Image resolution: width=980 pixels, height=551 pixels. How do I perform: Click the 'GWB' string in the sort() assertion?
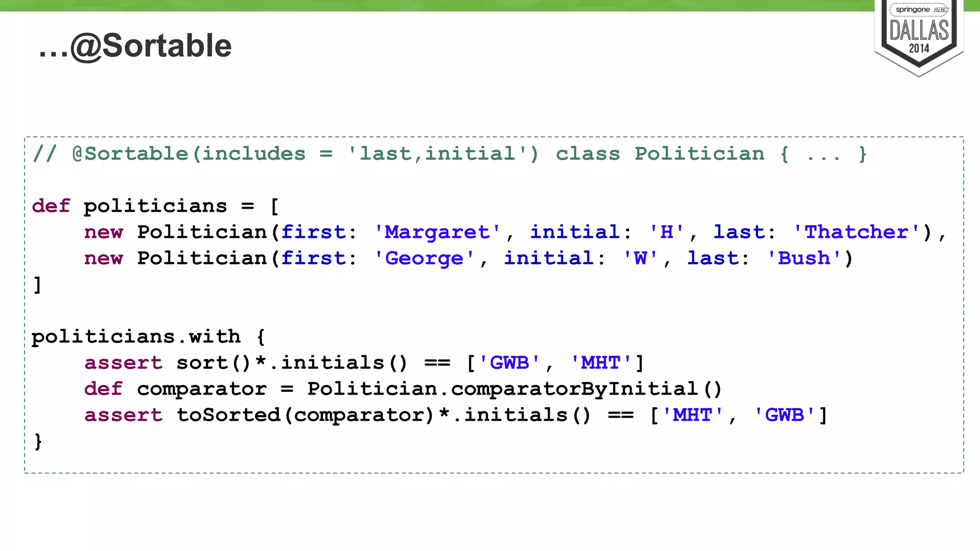[x=510, y=363]
